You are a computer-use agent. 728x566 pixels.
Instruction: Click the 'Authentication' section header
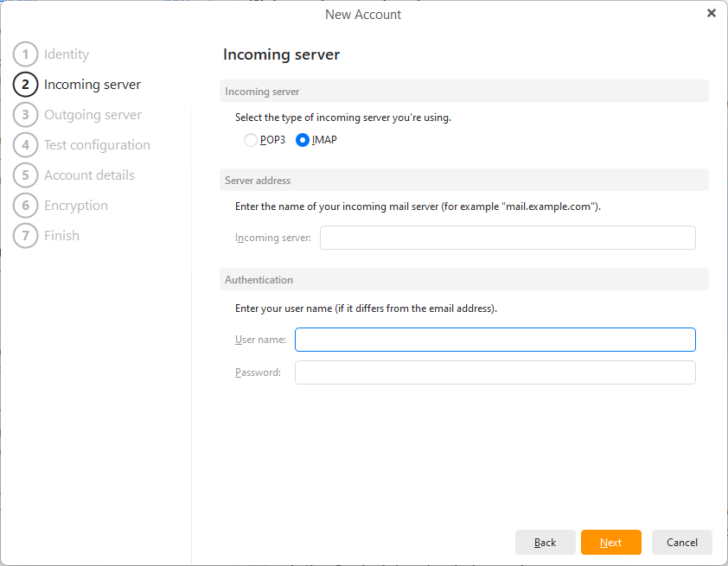[463, 280]
